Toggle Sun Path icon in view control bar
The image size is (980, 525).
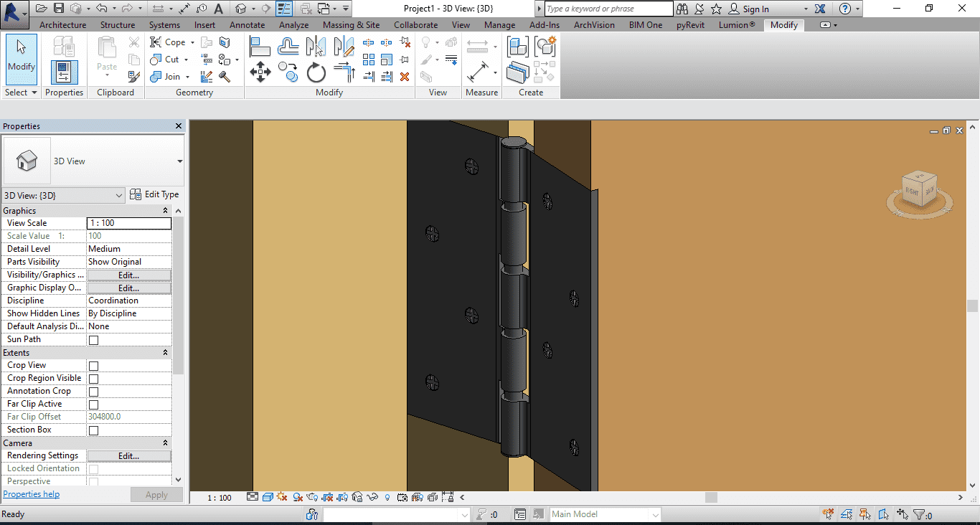pos(281,497)
